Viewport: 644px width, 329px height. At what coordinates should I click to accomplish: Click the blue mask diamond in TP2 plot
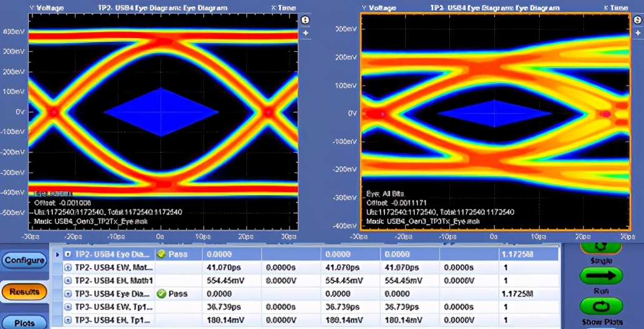pos(161,112)
